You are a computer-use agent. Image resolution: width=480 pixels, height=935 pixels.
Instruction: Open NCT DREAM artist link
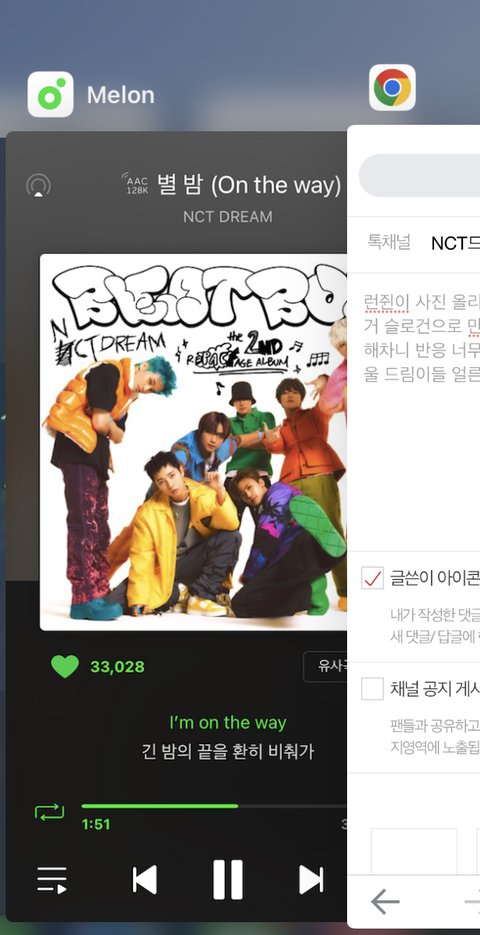pyautogui.click(x=228, y=216)
